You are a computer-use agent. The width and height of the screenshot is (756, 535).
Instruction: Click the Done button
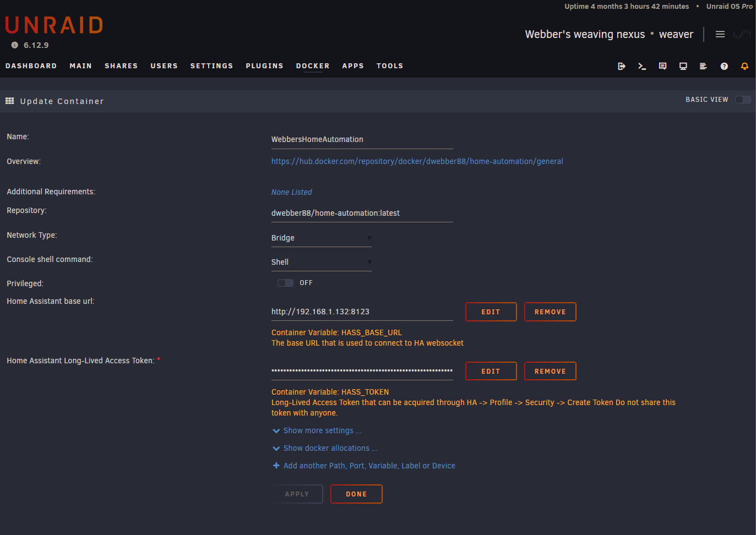[x=356, y=494]
